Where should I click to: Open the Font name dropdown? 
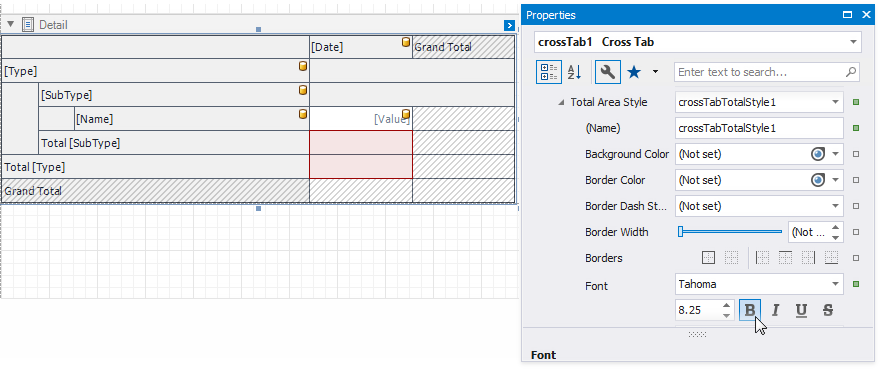point(835,284)
